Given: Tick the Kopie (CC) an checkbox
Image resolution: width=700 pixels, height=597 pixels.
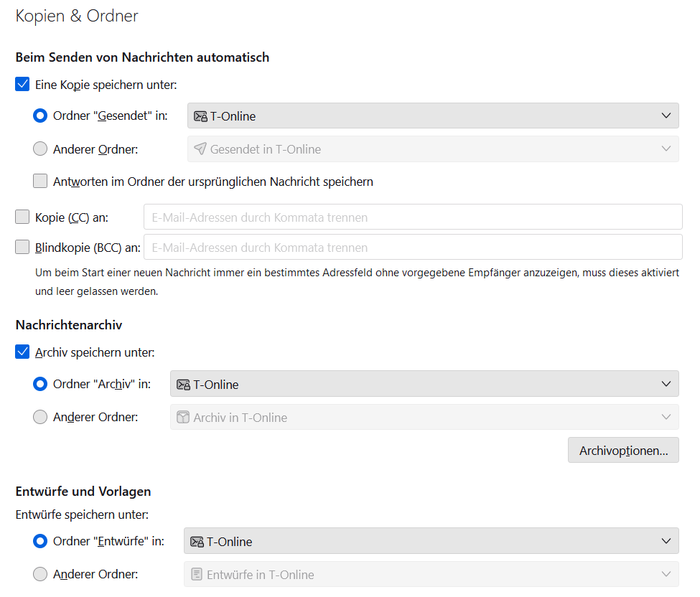Looking at the screenshot, I should 22,217.
